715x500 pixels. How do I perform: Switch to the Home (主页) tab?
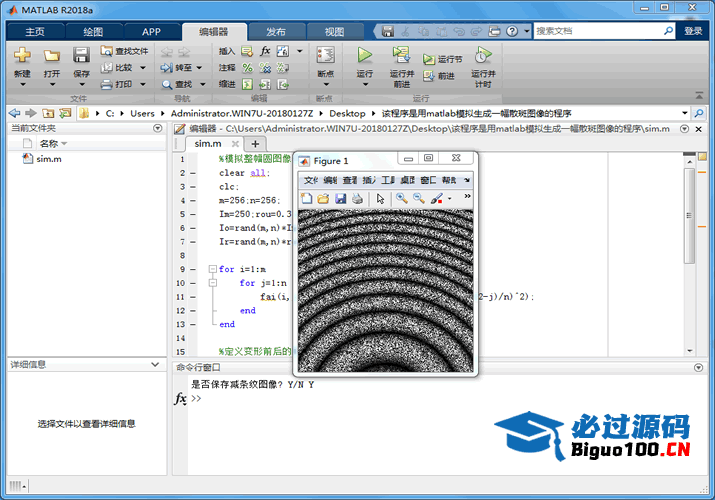click(x=35, y=31)
